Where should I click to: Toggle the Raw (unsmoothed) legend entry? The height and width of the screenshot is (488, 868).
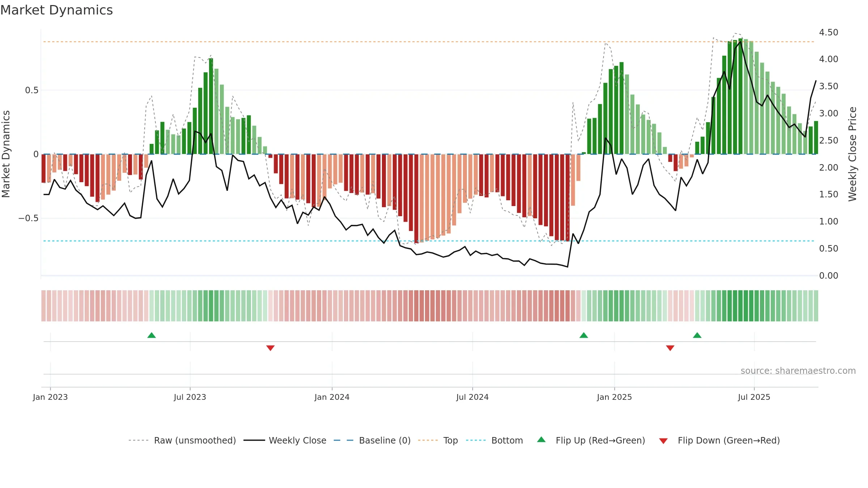[182, 440]
